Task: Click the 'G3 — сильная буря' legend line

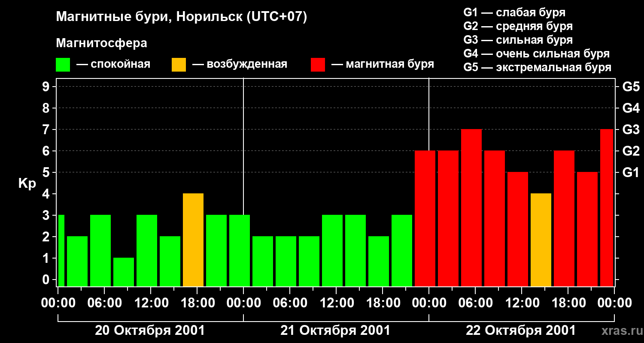Action: pyautogui.click(x=518, y=40)
